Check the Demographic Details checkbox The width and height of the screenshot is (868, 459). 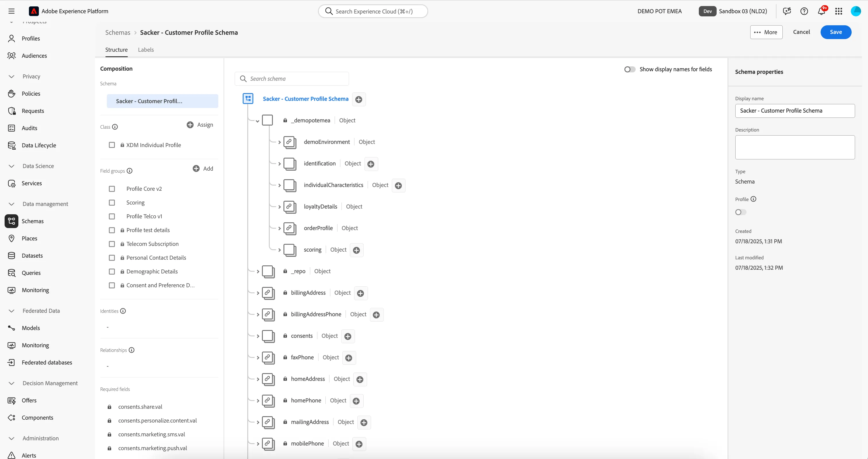(x=112, y=272)
